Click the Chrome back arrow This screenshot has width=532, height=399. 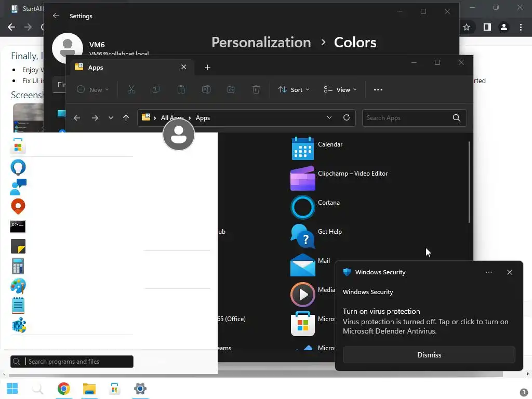pyautogui.click(x=11, y=27)
